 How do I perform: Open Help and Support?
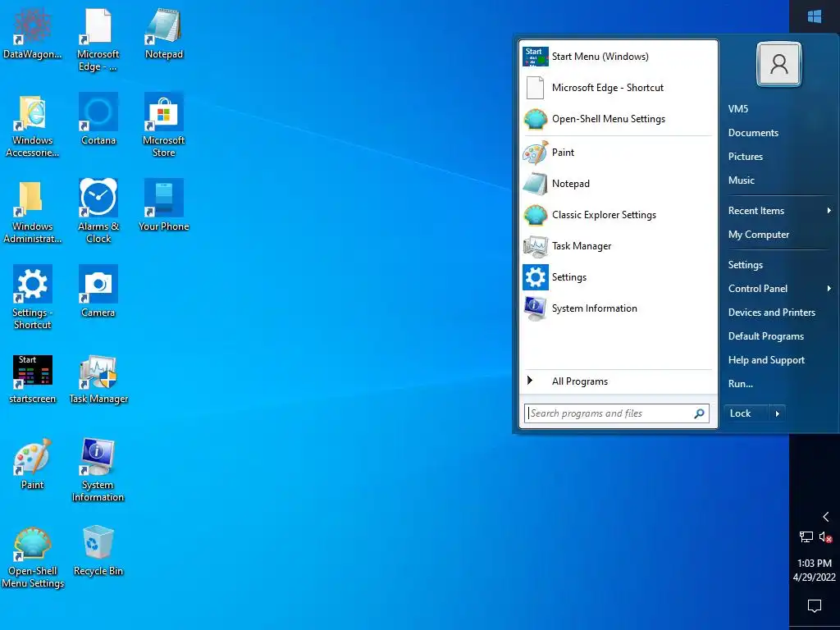tap(766, 360)
